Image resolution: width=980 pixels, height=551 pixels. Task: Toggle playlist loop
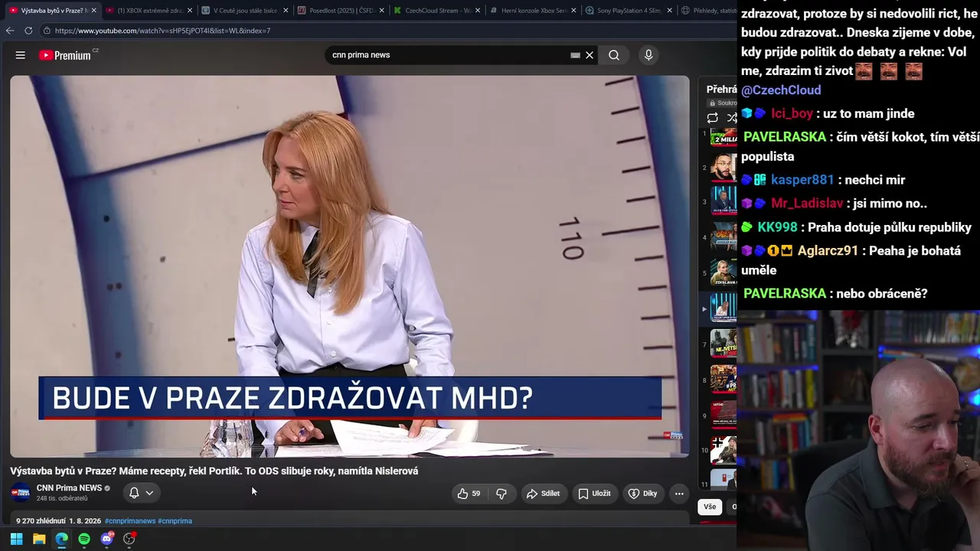(x=712, y=118)
